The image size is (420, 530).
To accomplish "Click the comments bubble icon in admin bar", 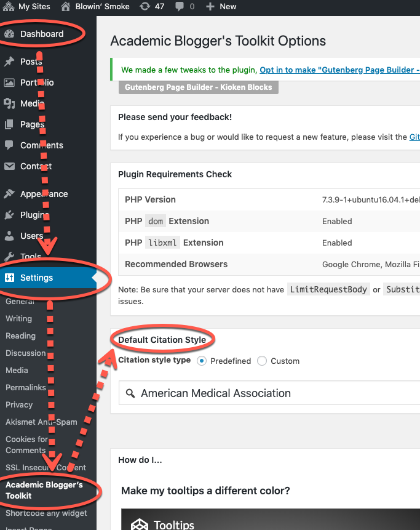I will point(180,7).
